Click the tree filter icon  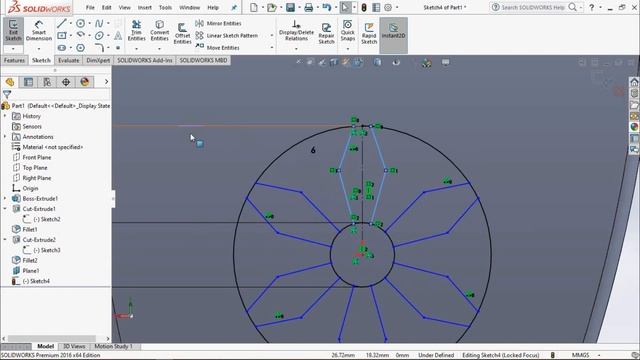tap(7, 95)
